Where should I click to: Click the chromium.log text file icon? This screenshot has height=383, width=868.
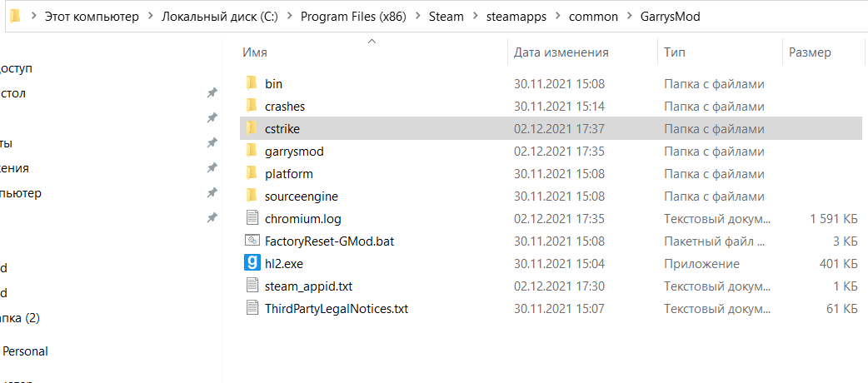click(x=252, y=218)
